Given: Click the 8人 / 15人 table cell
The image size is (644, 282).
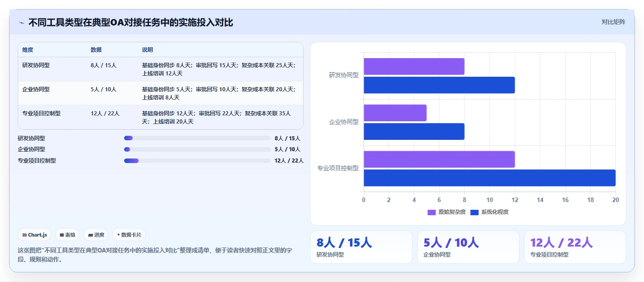Looking at the screenshot, I should [x=104, y=65].
